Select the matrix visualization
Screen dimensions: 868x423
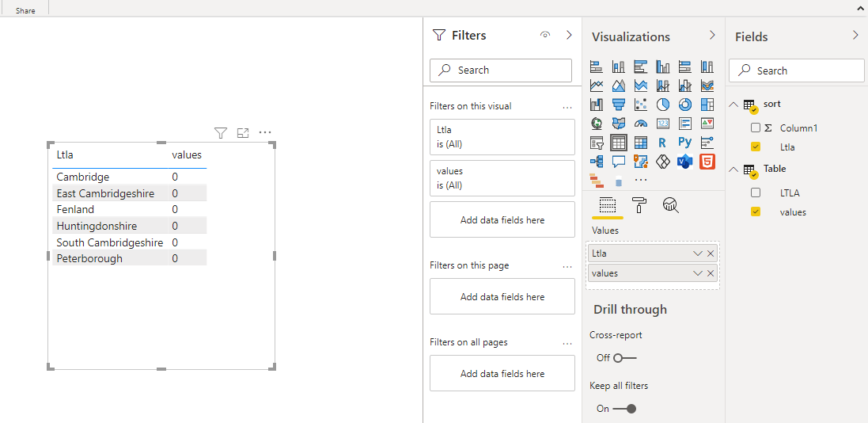640,143
